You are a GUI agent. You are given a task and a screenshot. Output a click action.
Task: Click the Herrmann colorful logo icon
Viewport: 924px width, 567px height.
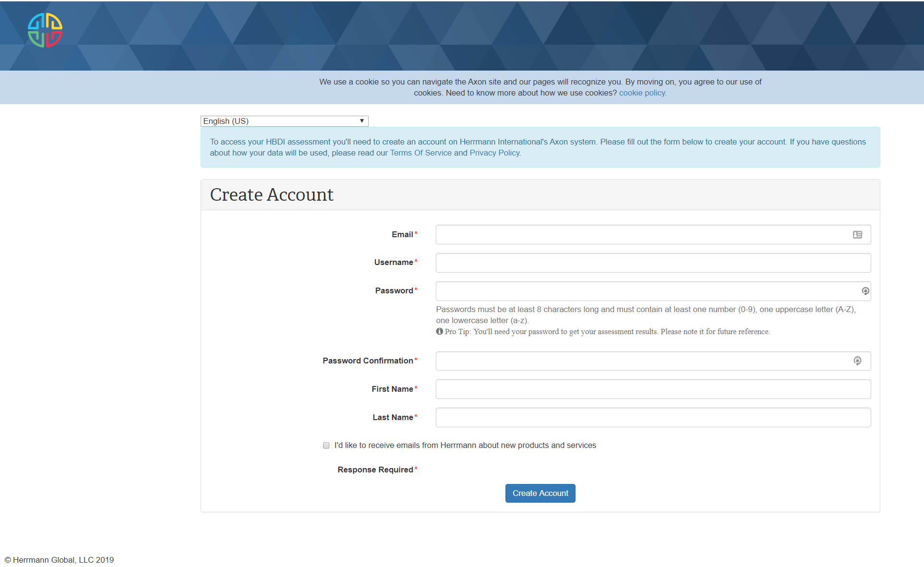45,30
